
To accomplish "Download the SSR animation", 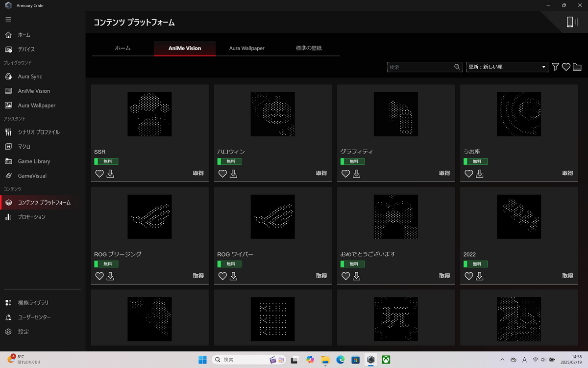I will [x=110, y=174].
